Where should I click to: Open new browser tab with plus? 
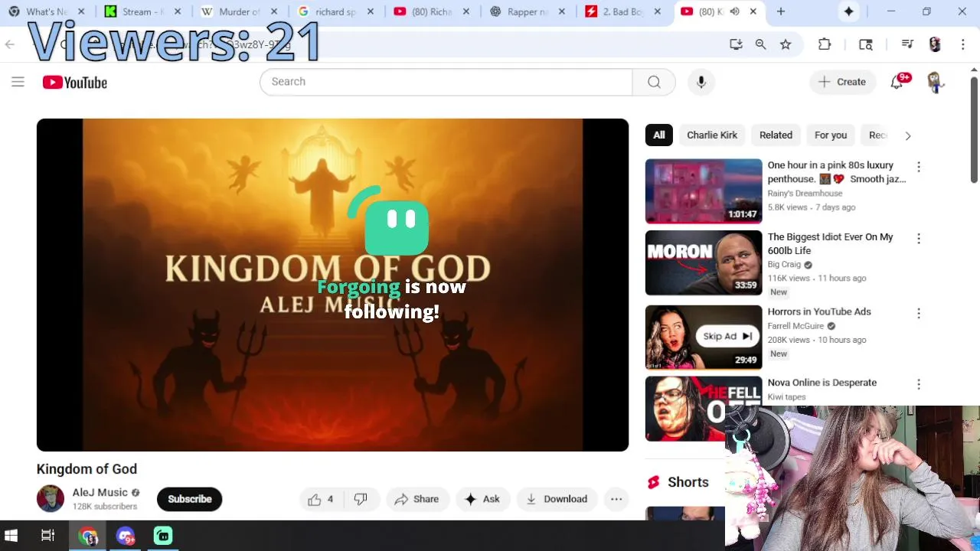(x=781, y=11)
